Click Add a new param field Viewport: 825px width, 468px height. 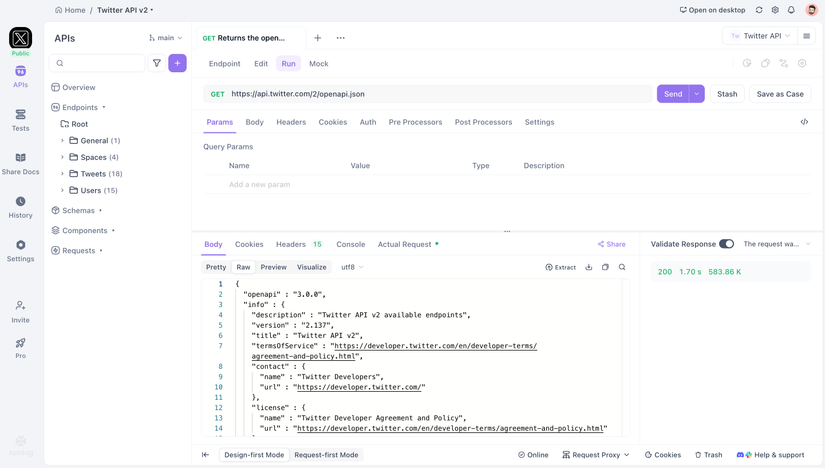[259, 184]
